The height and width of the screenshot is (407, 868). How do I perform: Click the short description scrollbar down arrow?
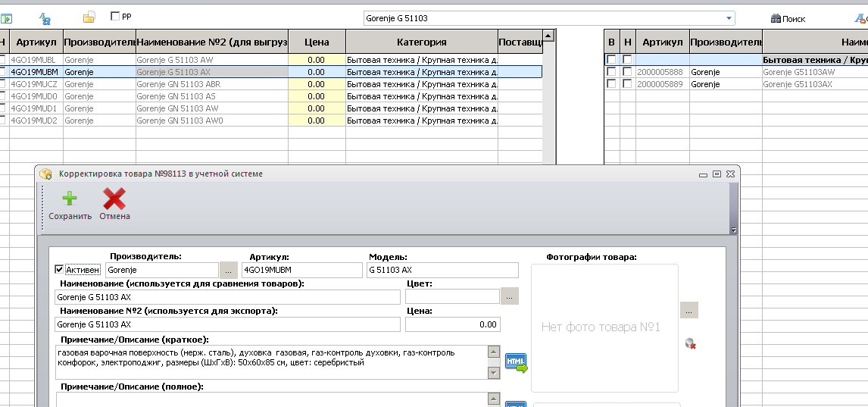tap(495, 373)
